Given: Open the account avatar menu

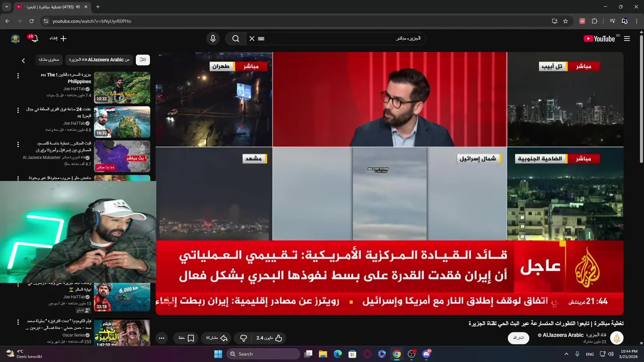Looking at the screenshot, I should point(16,39).
